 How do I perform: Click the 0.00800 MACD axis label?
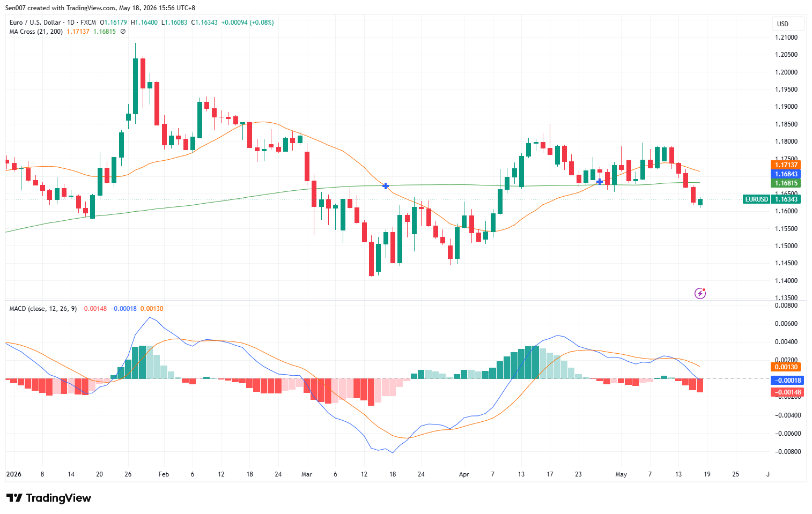[x=786, y=306]
